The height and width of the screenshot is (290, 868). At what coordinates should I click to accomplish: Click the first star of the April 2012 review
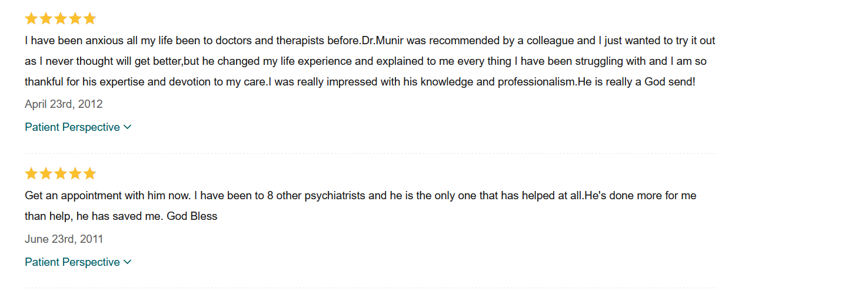[31, 19]
